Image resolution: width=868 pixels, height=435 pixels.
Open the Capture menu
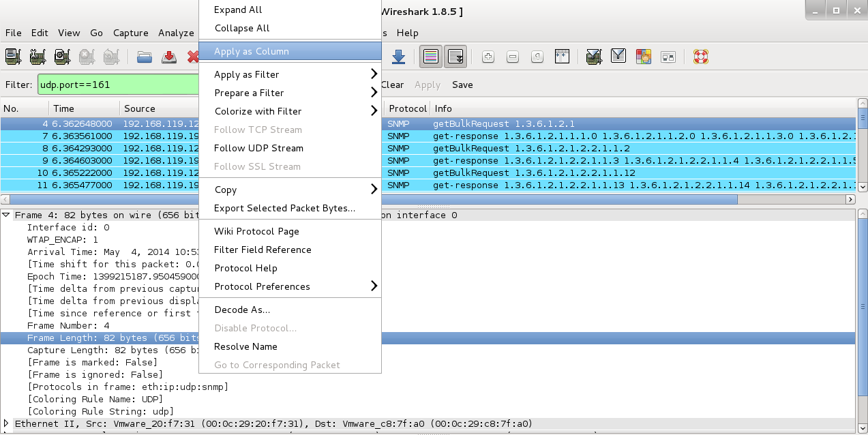pyautogui.click(x=131, y=33)
